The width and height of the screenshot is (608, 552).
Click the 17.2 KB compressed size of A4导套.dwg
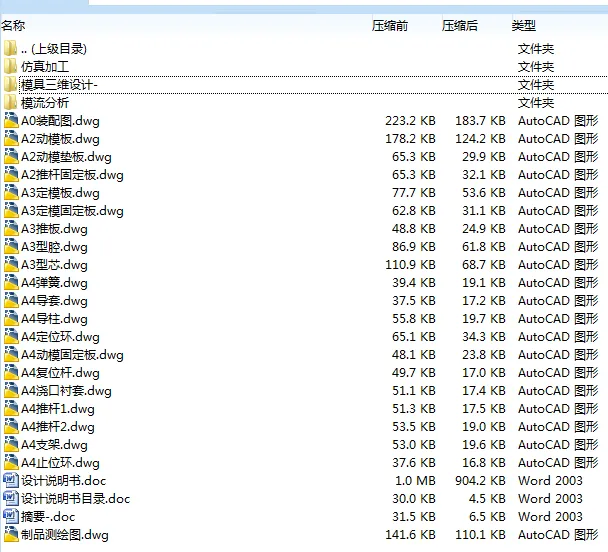click(484, 301)
